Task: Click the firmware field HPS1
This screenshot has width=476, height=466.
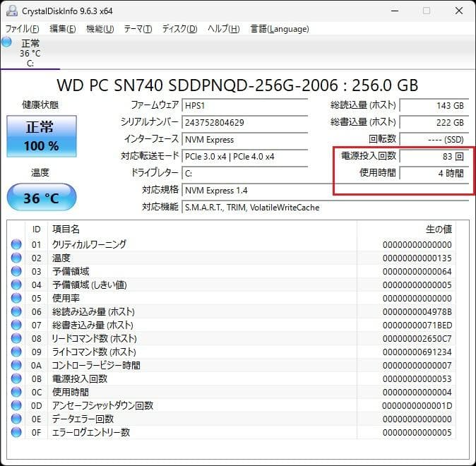Action: pos(244,106)
